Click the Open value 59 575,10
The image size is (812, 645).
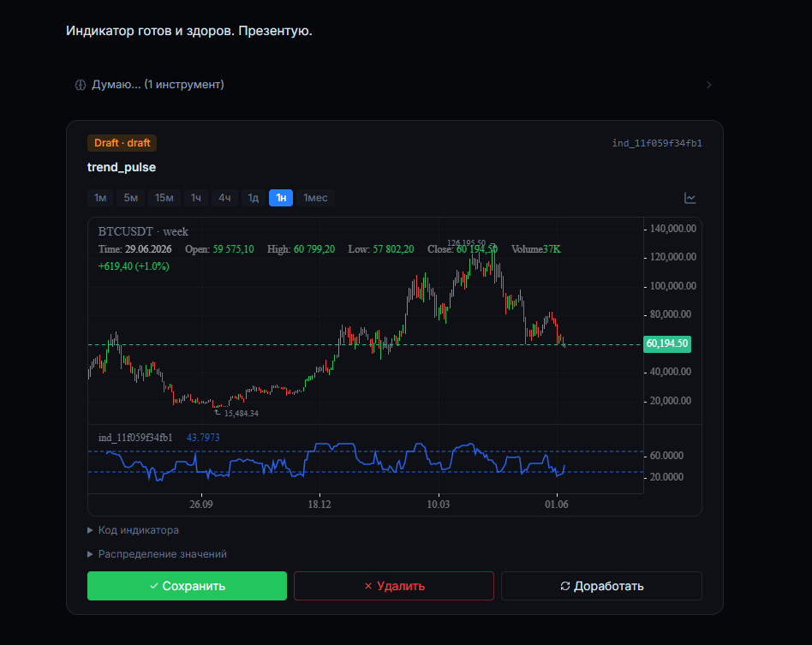pyautogui.click(x=233, y=249)
